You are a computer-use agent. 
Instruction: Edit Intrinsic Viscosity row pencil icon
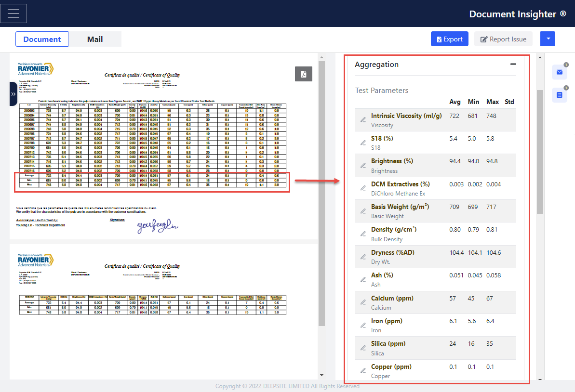(363, 120)
